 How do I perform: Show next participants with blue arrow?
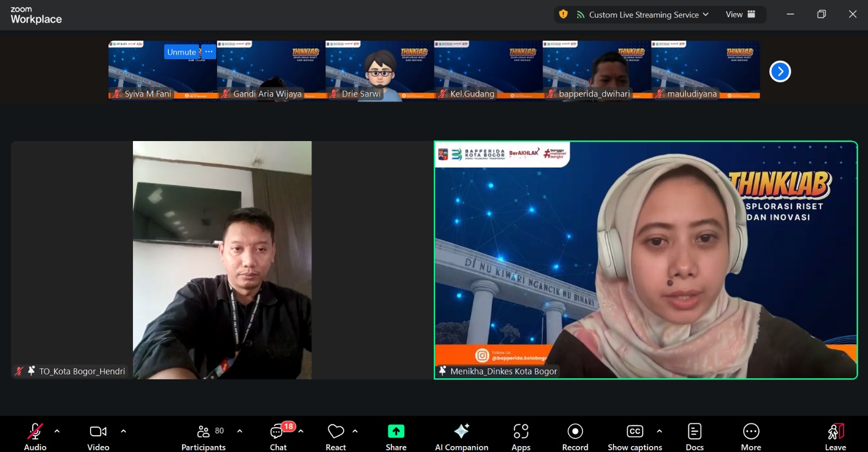click(780, 72)
